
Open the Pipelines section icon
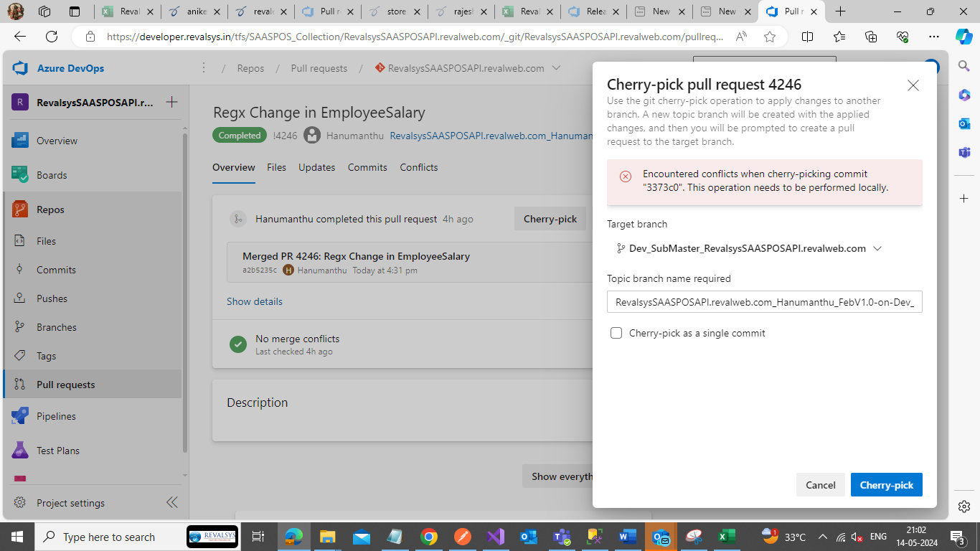20,416
